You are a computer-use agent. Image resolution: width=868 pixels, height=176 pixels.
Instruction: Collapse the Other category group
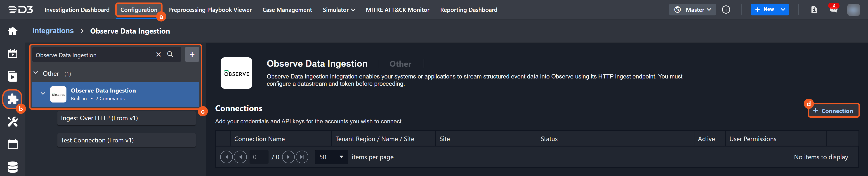[x=36, y=73]
